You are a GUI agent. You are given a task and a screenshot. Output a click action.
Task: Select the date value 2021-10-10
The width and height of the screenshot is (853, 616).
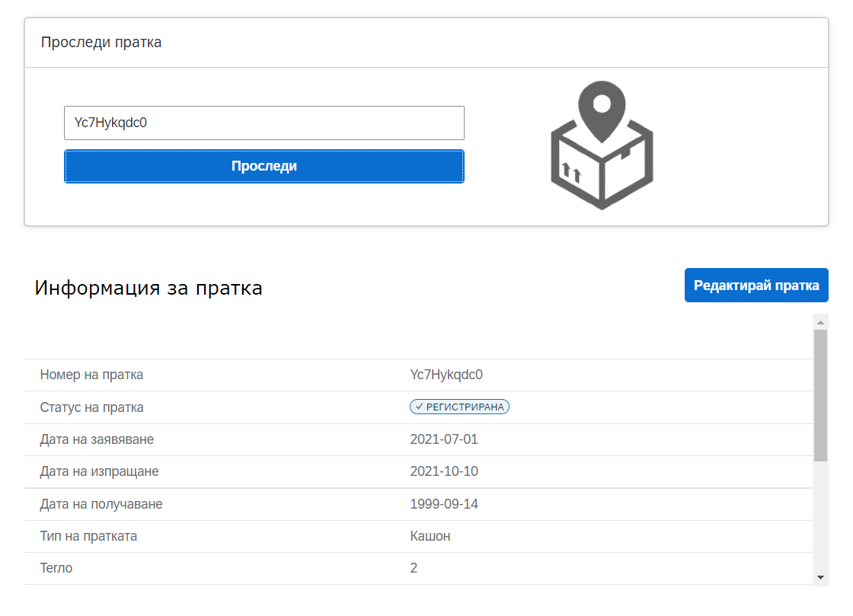pyautogui.click(x=444, y=471)
